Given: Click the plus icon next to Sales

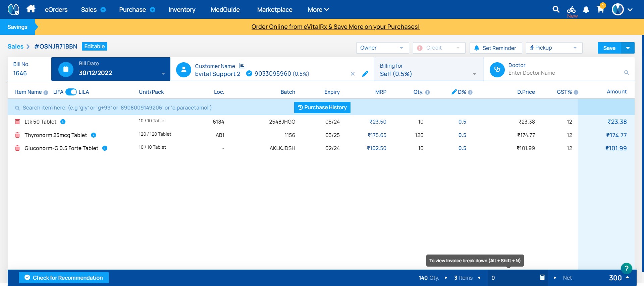Looking at the screenshot, I should [103, 10].
